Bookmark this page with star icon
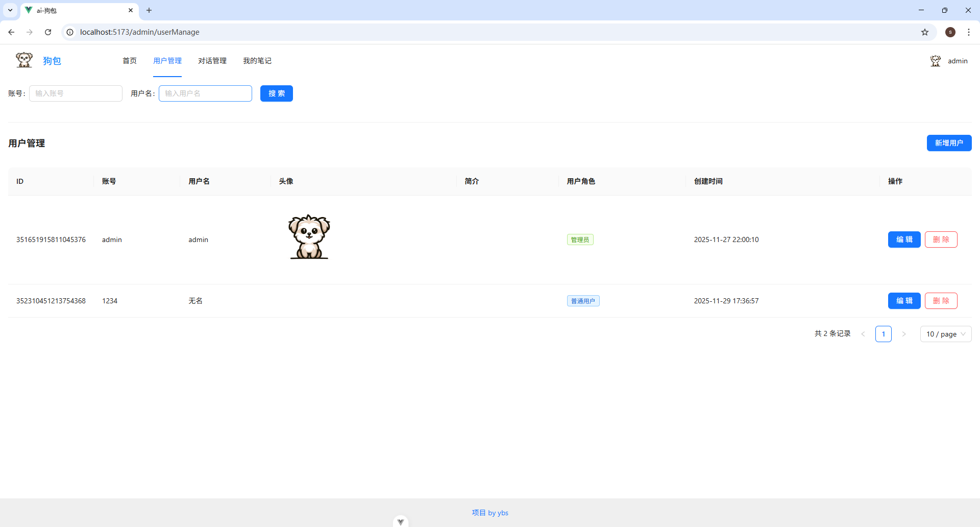 click(924, 32)
